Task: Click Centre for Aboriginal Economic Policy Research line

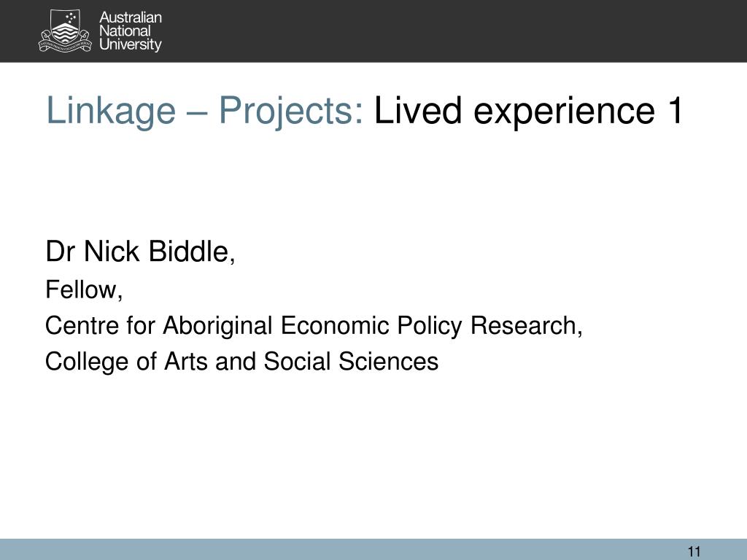Action: click(x=314, y=326)
